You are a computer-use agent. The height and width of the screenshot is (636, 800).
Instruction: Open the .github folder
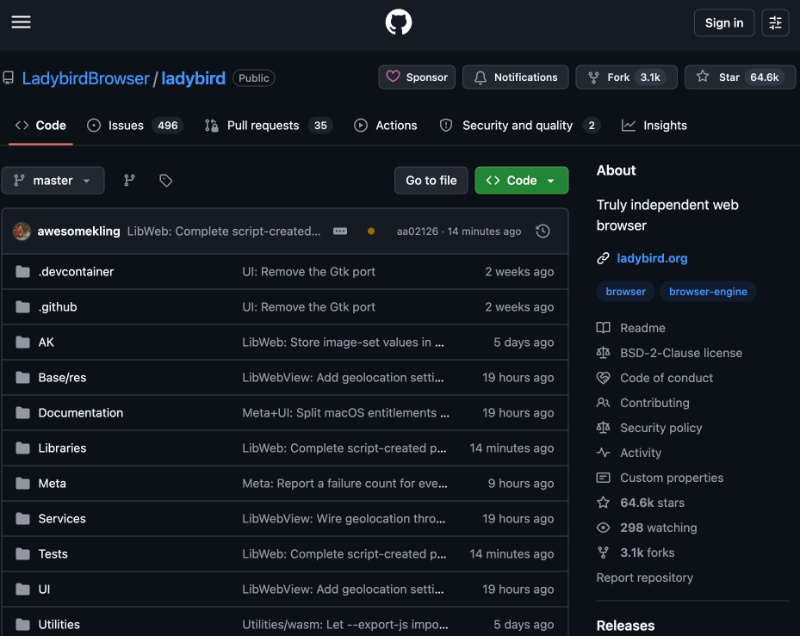(x=58, y=307)
